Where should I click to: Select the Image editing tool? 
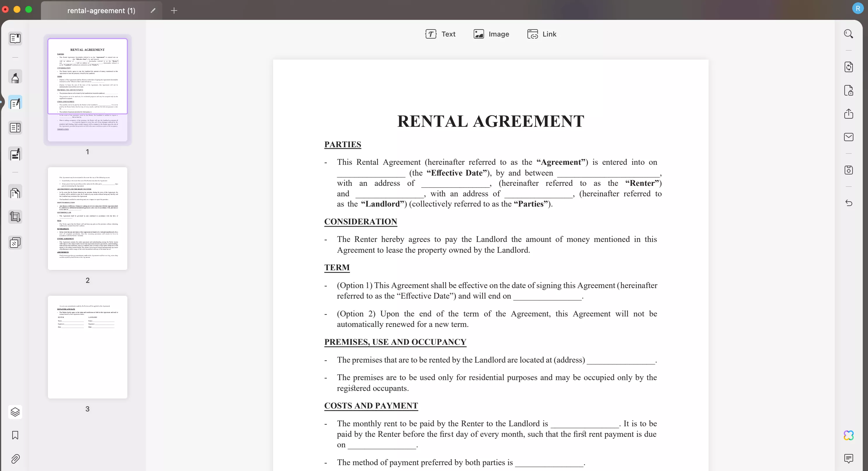point(491,34)
